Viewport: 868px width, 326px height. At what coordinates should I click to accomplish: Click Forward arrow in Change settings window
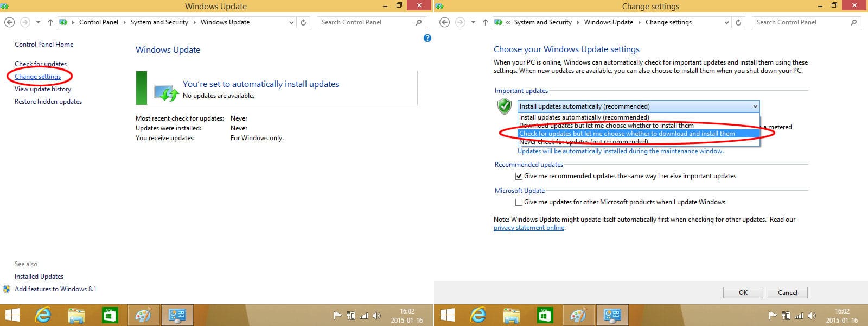pyautogui.click(x=460, y=22)
